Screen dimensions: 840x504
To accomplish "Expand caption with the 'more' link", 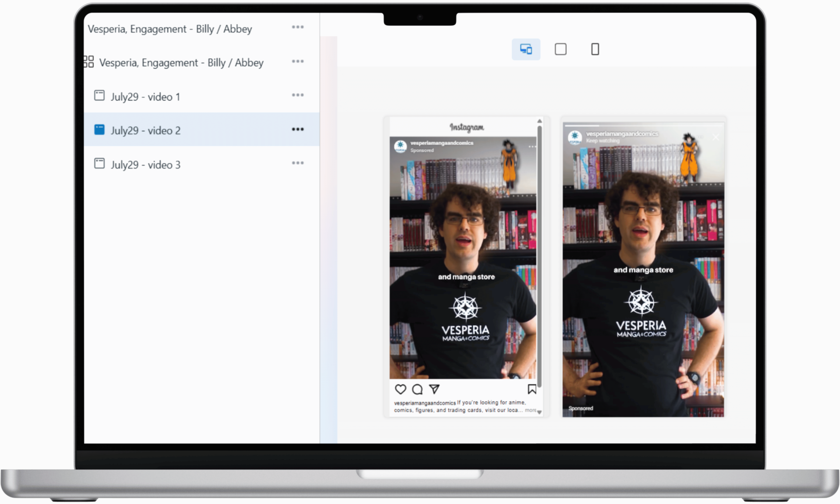I will (530, 410).
